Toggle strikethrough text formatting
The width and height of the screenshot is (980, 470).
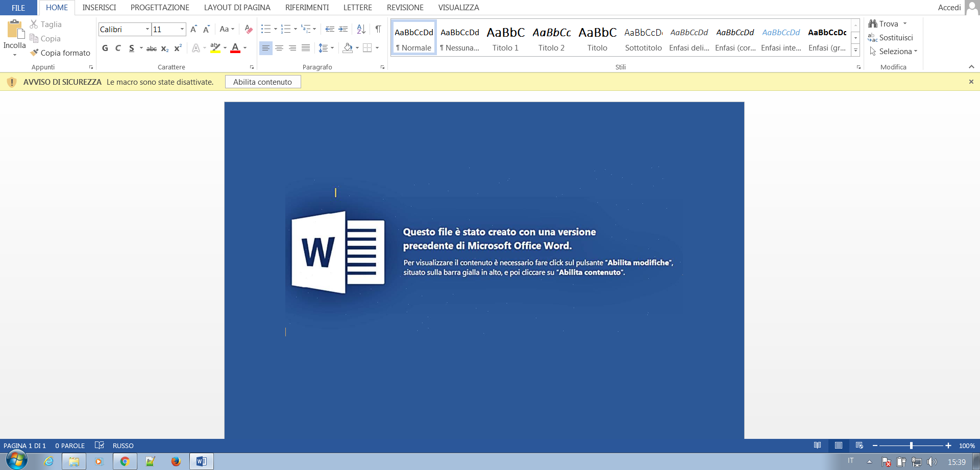(x=152, y=48)
